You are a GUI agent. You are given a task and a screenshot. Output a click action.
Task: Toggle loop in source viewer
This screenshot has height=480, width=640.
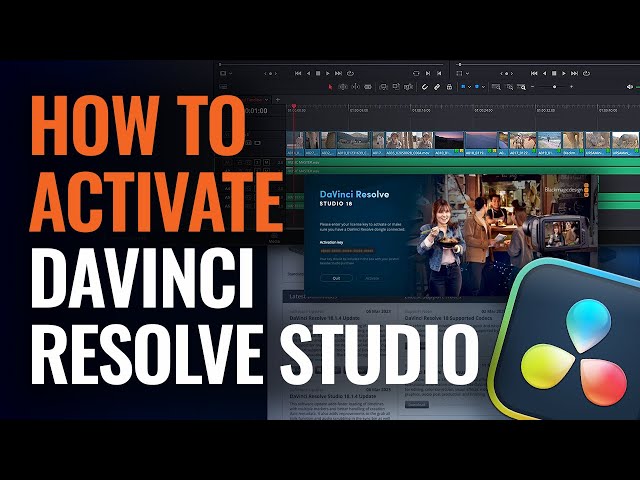pos(350,73)
